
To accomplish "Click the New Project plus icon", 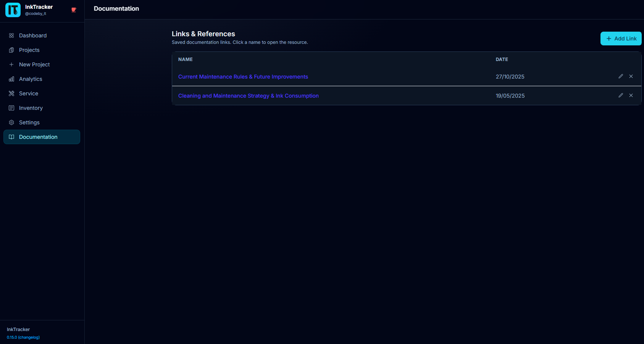I will point(11,64).
